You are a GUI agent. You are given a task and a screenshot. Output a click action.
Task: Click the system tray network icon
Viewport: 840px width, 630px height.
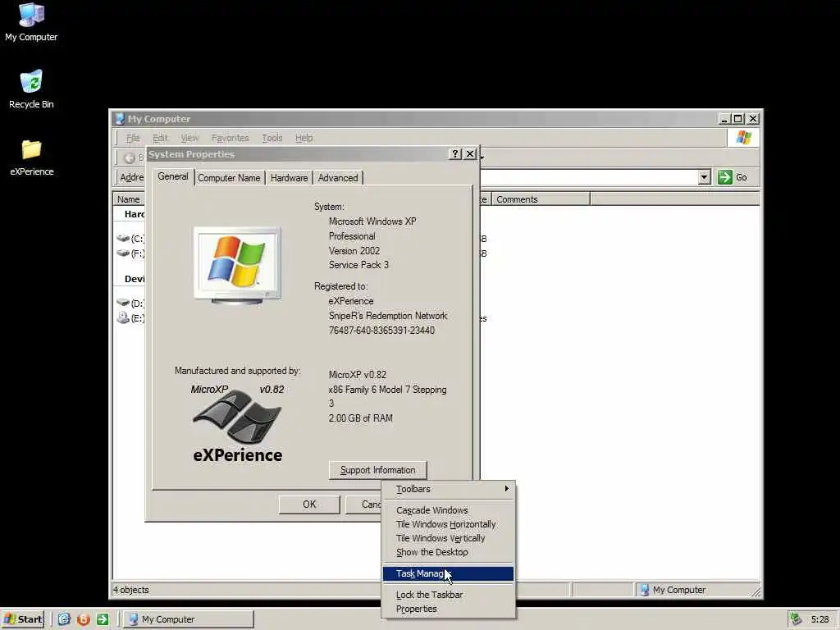pos(796,619)
